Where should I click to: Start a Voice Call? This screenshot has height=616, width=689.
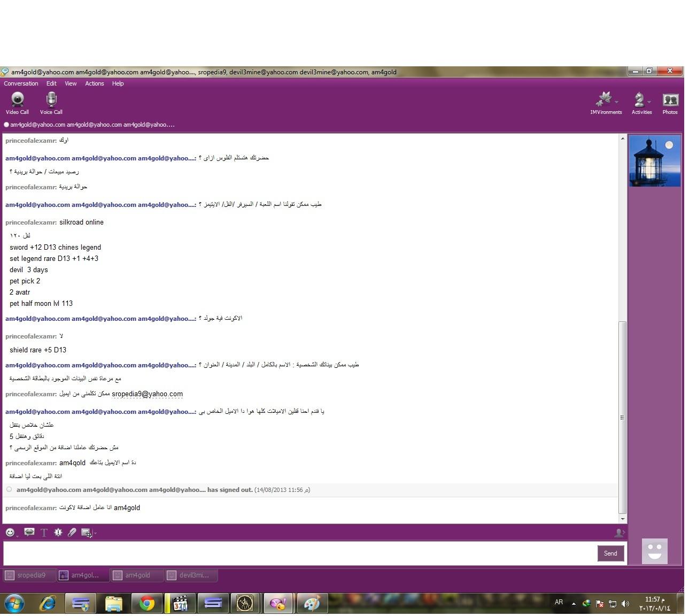[x=51, y=103]
